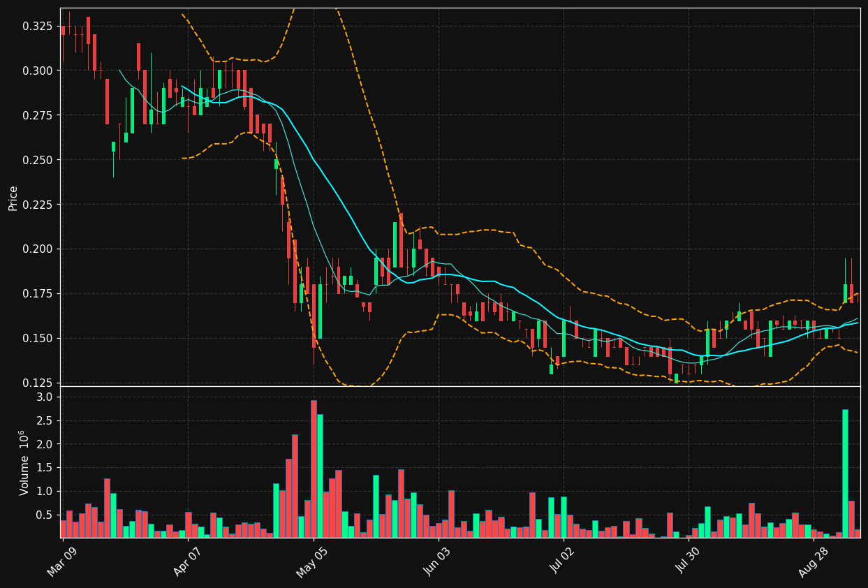
Task: Select the 0.300 price tick label
Action: click(x=38, y=71)
